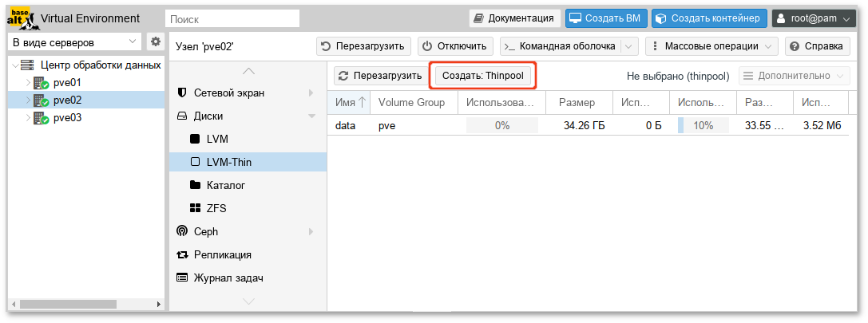Click the firewall shield icon

coord(181,93)
